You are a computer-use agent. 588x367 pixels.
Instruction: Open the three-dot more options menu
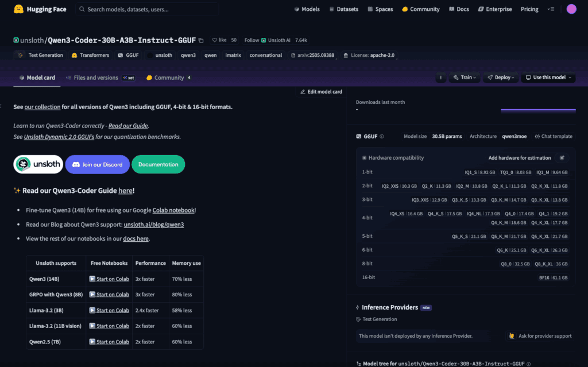click(440, 78)
